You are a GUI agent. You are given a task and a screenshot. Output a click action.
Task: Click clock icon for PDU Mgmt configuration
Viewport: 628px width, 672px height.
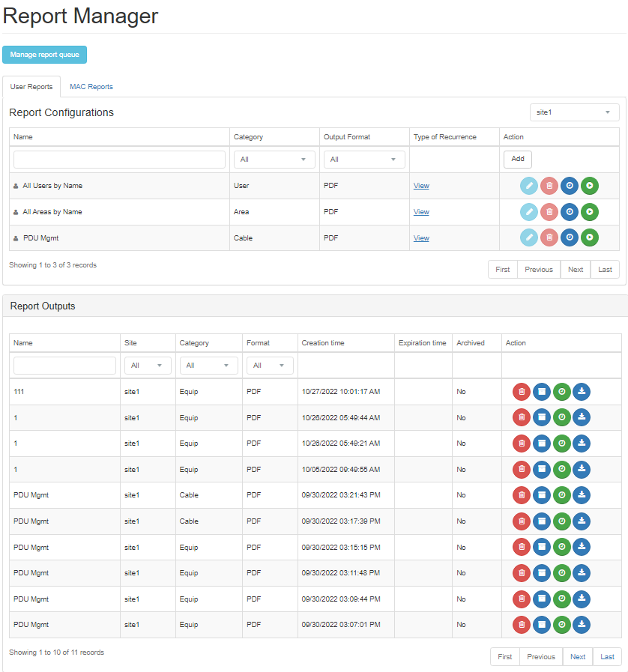coord(570,237)
